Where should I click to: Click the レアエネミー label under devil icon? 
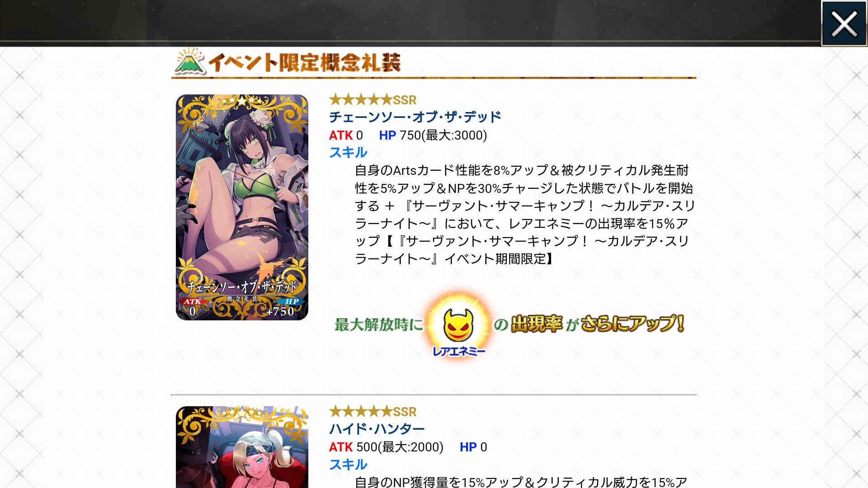pyautogui.click(x=458, y=351)
